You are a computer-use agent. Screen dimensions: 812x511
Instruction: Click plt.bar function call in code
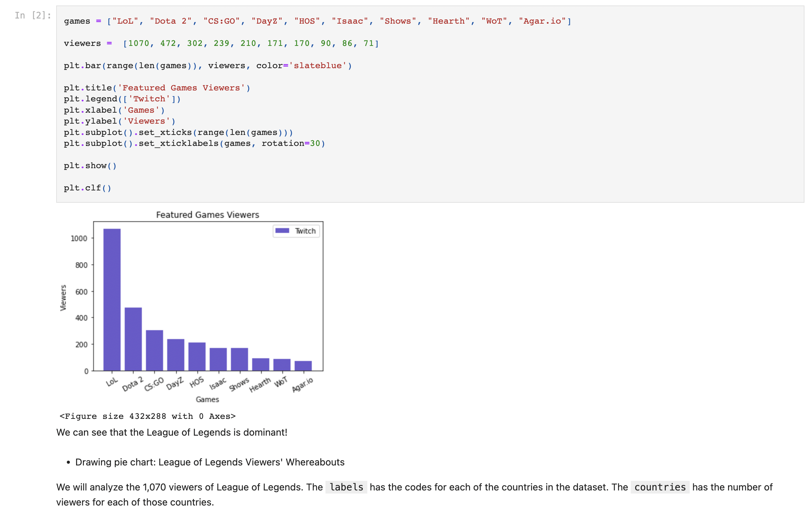pos(208,65)
